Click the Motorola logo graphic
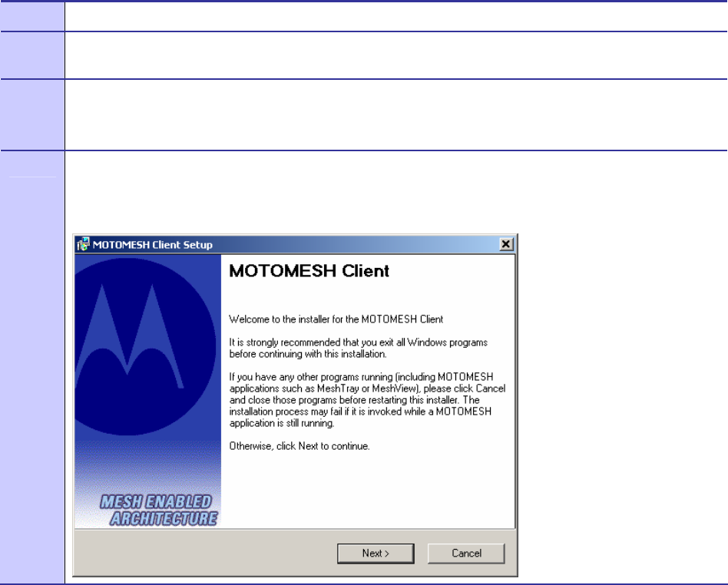The width and height of the screenshot is (728, 585). pyautogui.click(x=145, y=346)
